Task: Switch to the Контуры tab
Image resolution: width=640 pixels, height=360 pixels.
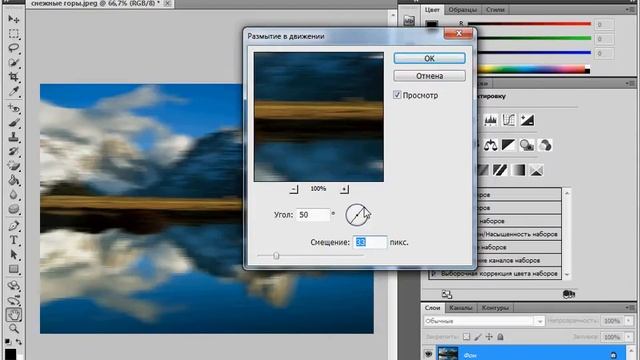Action: click(495, 308)
